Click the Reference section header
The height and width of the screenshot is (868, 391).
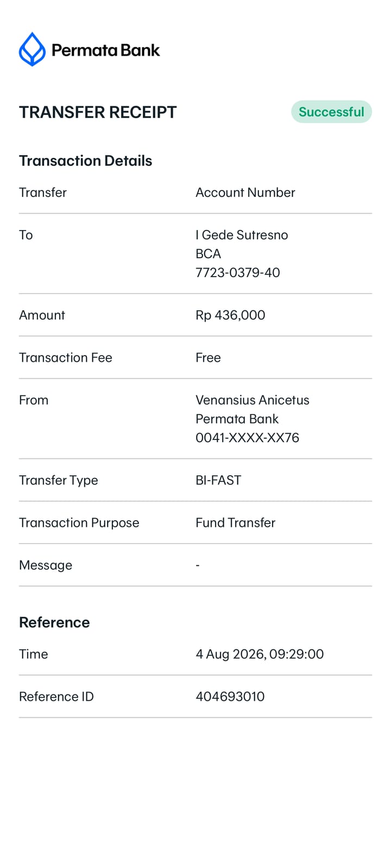coord(54,622)
